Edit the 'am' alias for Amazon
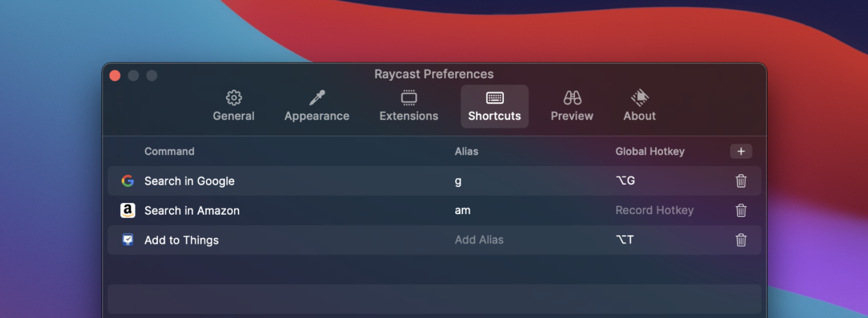 [462, 210]
